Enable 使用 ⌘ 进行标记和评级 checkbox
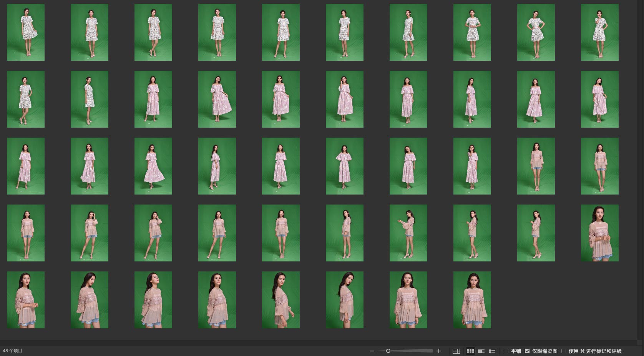 [564, 351]
